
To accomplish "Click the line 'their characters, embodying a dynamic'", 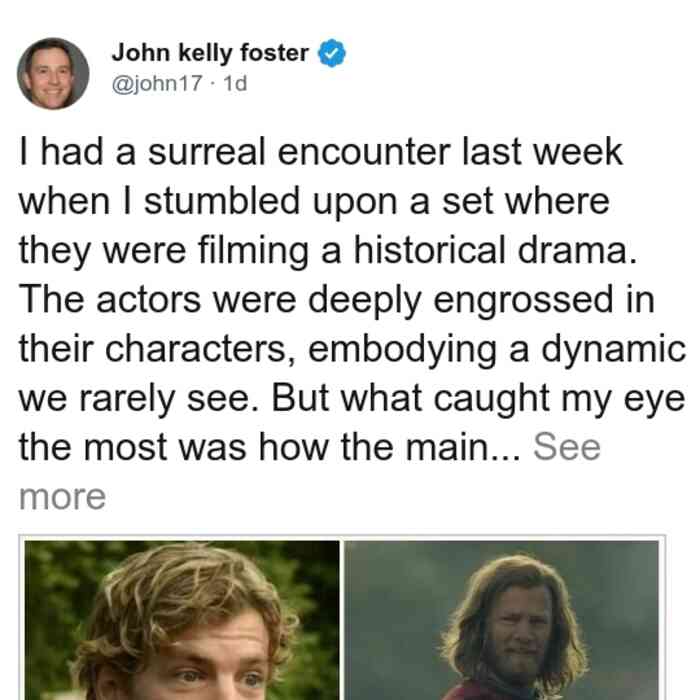I will point(352,349).
